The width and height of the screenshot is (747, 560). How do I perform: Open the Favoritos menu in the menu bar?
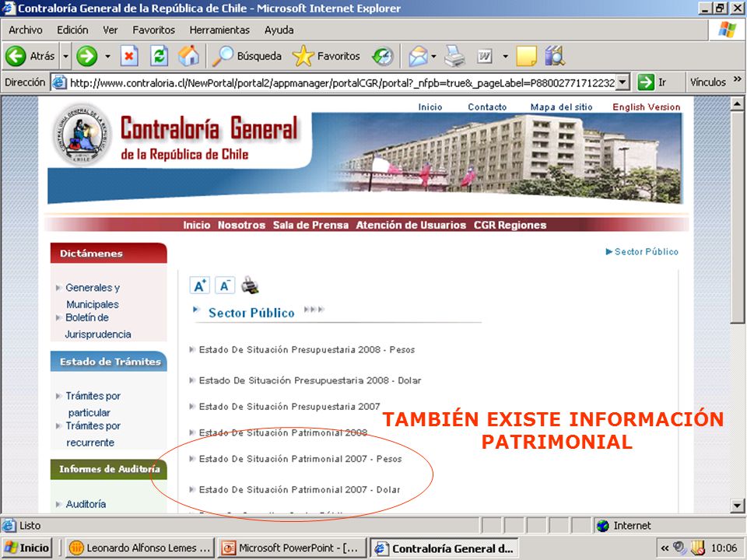[153, 30]
